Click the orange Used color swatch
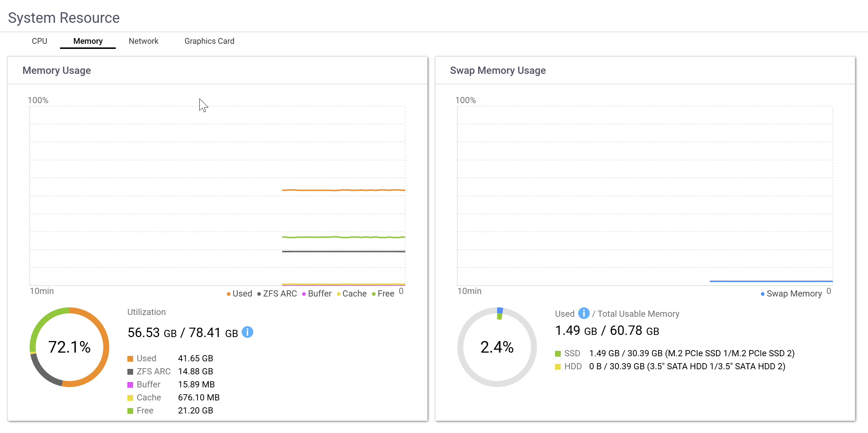 (x=130, y=358)
